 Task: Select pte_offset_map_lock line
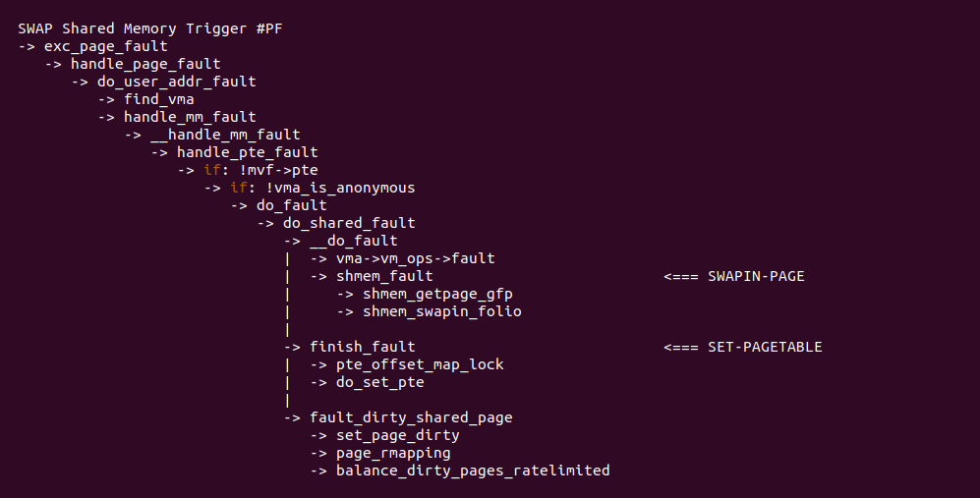pyautogui.click(x=420, y=364)
